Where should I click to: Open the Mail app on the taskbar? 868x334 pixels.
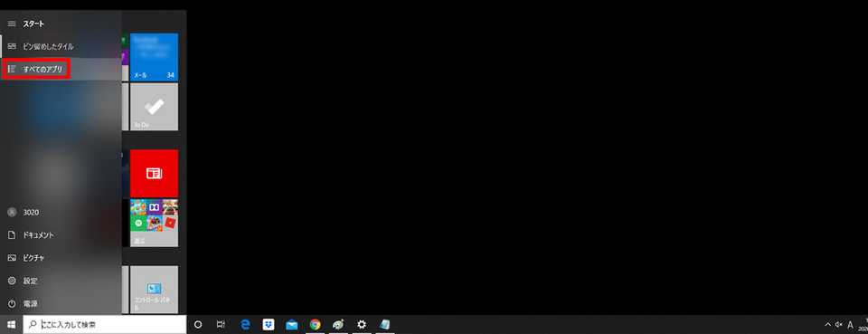[x=292, y=325]
